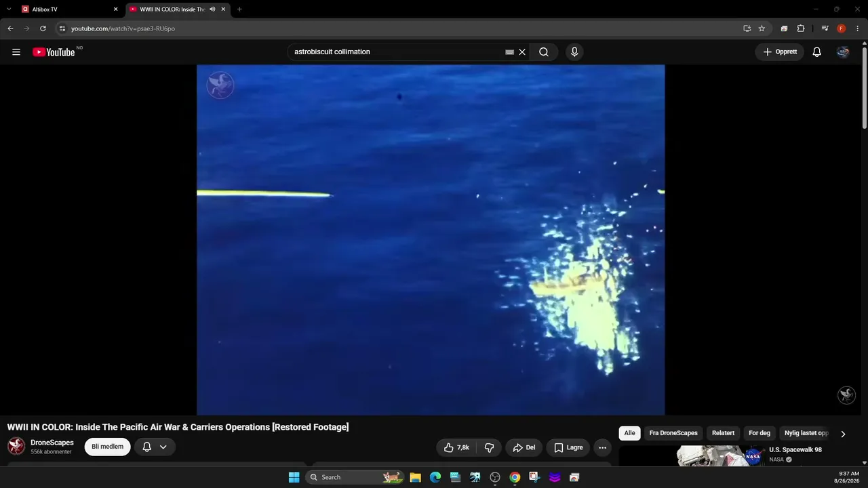
Task: Click the address bar URL
Action: [x=123, y=28]
